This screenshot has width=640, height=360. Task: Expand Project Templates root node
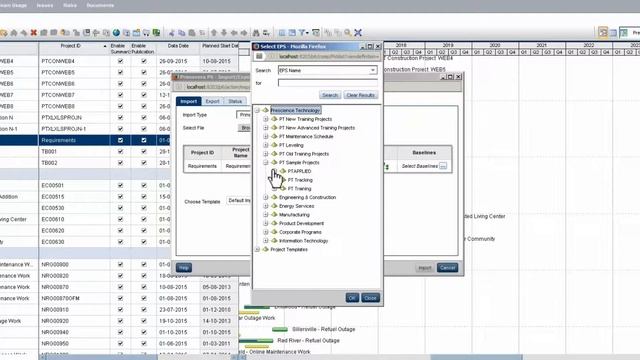257,249
